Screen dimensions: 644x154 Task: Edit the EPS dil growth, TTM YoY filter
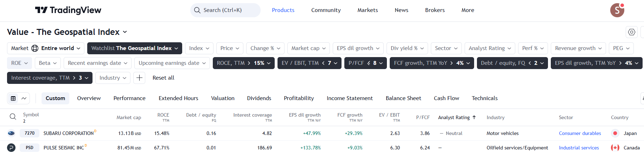point(597,63)
